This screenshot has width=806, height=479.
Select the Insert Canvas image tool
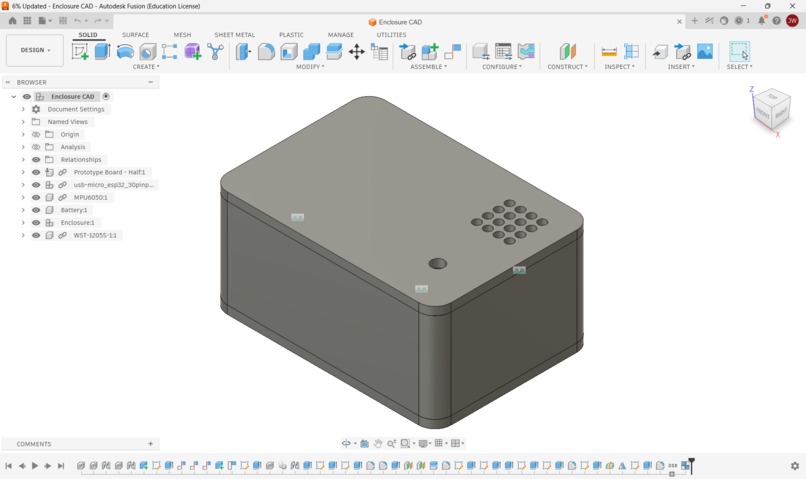point(705,52)
